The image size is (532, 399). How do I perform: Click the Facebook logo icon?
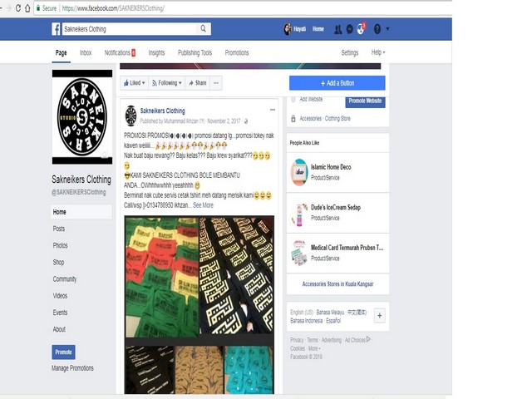tap(57, 29)
